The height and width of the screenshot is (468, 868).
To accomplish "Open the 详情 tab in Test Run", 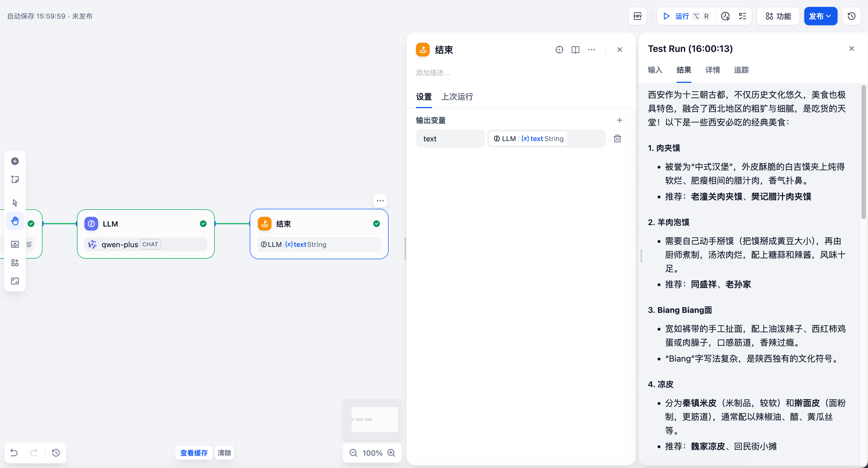I will [x=712, y=70].
